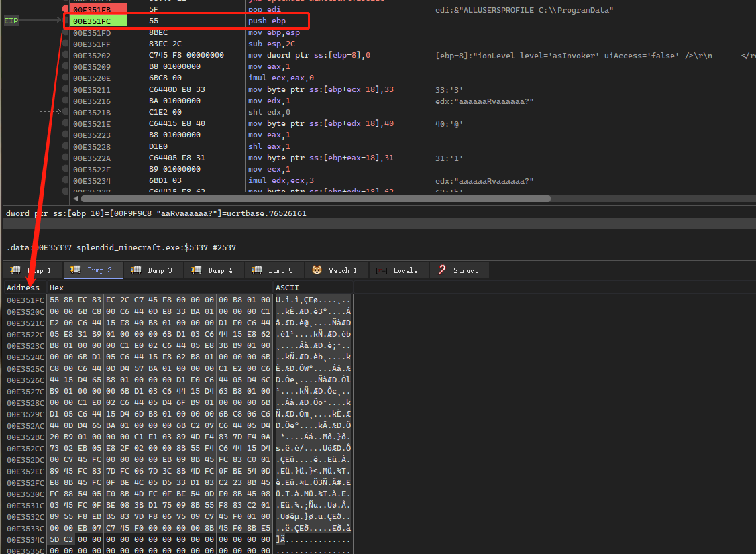Select the 'mov ebp,esp' instruction
The width and height of the screenshot is (756, 554).
point(274,32)
